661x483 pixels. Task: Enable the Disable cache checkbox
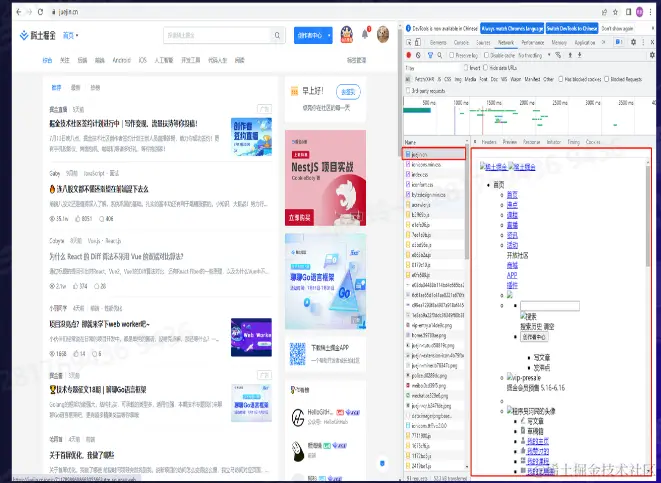(486, 55)
